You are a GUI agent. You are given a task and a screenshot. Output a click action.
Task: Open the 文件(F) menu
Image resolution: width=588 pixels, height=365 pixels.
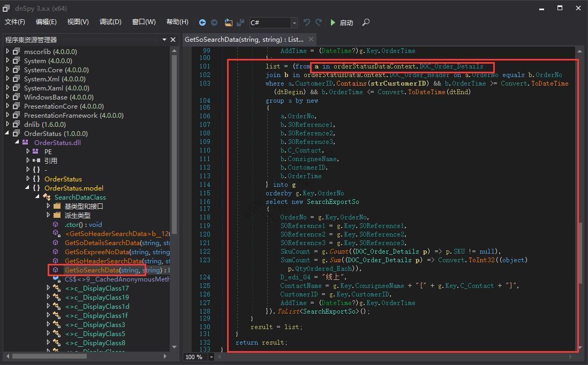pos(15,22)
